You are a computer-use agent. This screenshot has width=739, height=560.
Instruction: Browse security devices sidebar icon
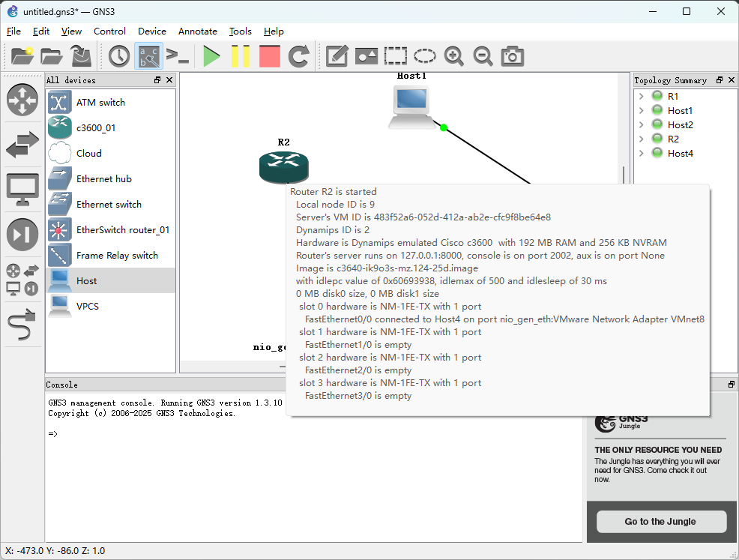point(22,235)
